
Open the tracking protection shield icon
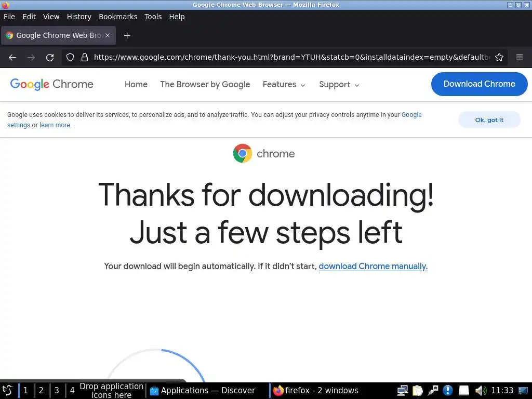pyautogui.click(x=70, y=57)
